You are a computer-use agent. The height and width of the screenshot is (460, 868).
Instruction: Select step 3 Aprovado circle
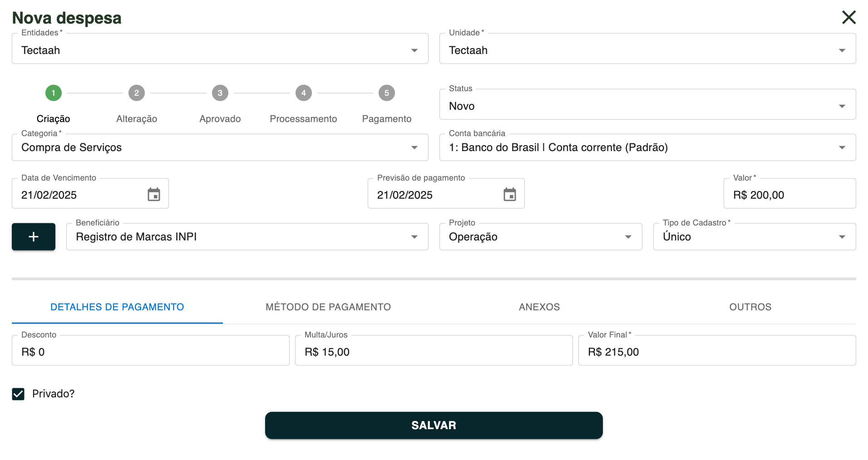click(x=220, y=93)
